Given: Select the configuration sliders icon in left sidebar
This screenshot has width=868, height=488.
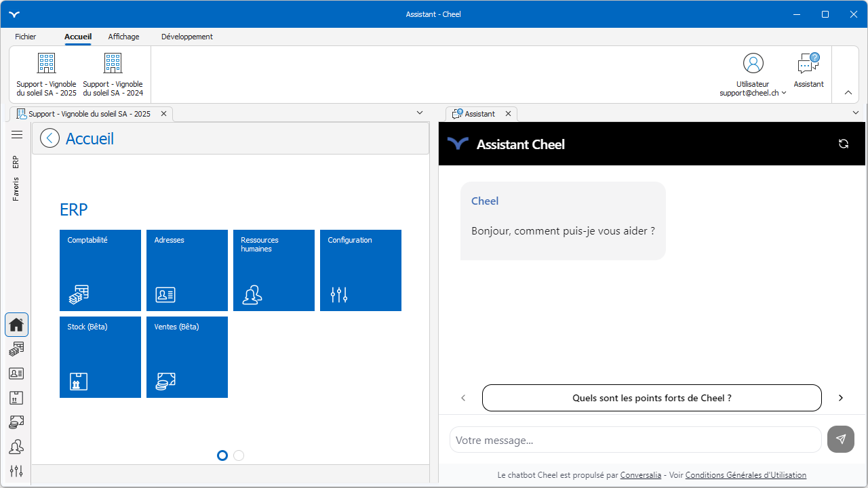Looking at the screenshot, I should [17, 471].
